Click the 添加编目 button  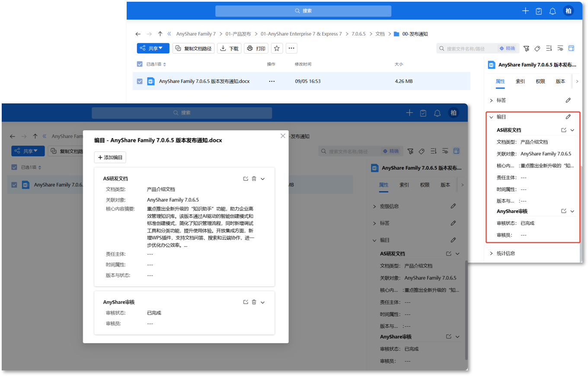110,157
